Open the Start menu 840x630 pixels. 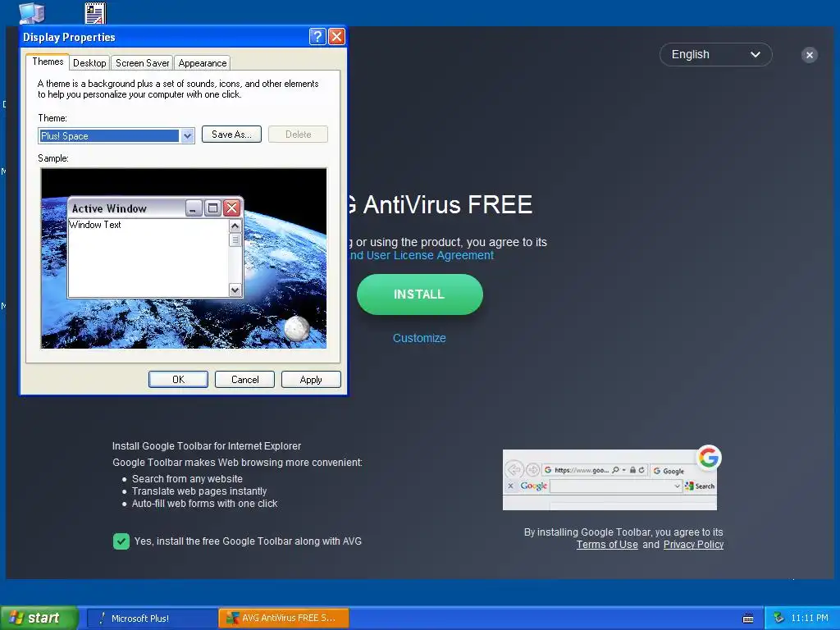(x=39, y=619)
